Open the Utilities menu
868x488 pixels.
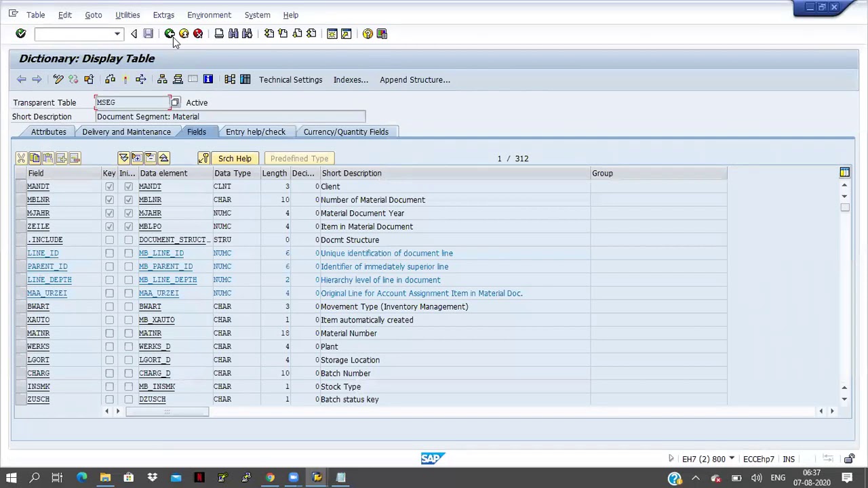point(127,15)
